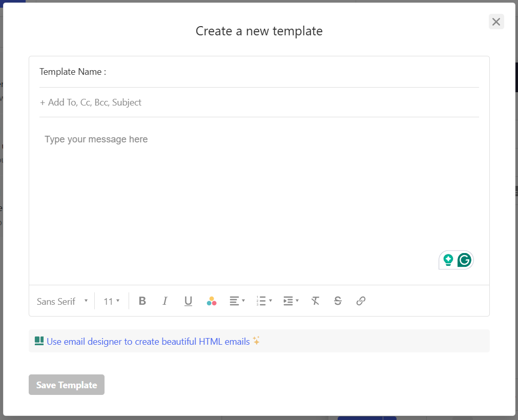
Task: Insert a hyperlink
Action: pyautogui.click(x=361, y=301)
